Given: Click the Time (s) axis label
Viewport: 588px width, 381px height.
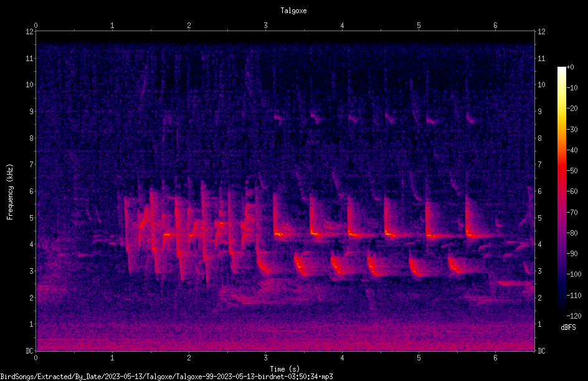Looking at the screenshot, I should click(285, 369).
